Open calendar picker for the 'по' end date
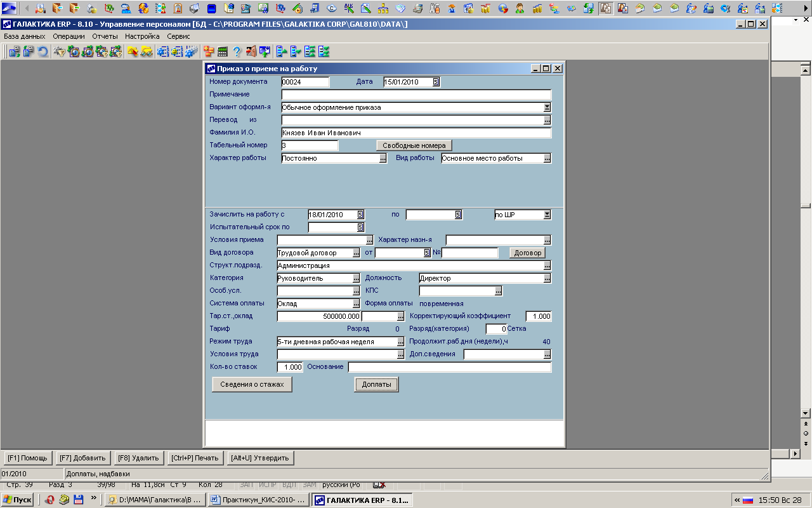The height and width of the screenshot is (508, 812). point(458,215)
